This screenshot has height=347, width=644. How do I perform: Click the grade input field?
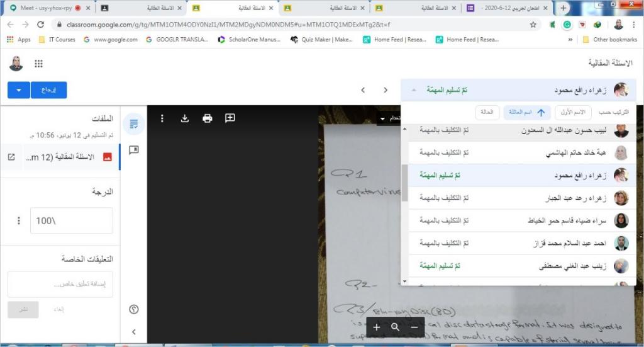(x=69, y=220)
